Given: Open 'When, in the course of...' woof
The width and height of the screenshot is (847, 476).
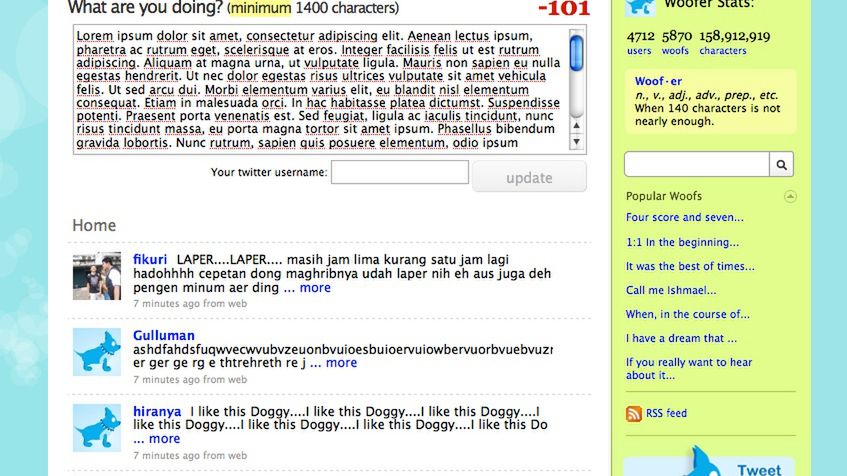Looking at the screenshot, I should coord(688,314).
